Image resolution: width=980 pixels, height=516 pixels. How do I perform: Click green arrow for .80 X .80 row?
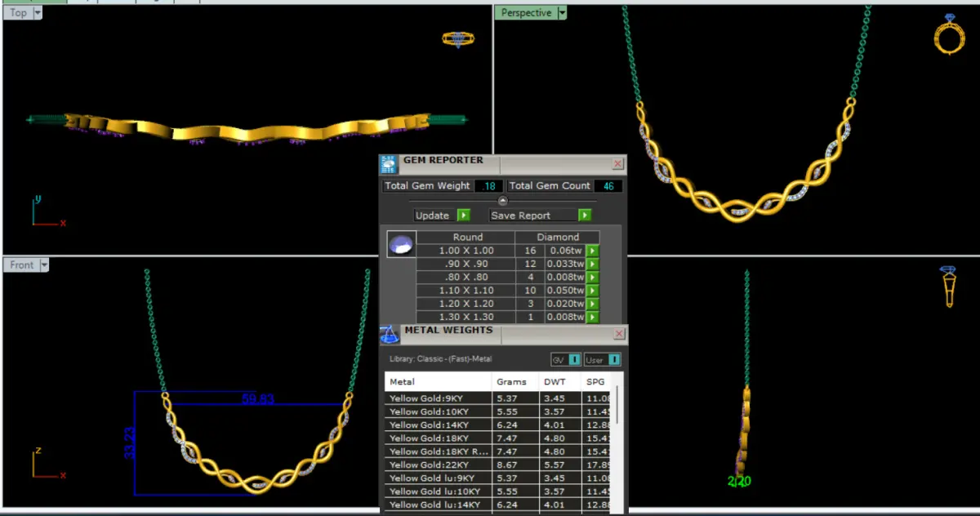pyautogui.click(x=593, y=278)
